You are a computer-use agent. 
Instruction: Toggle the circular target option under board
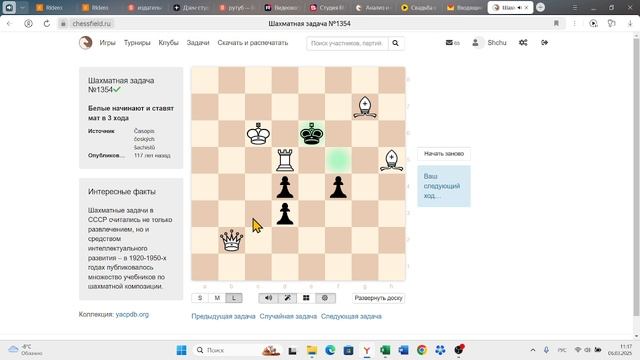[325, 298]
